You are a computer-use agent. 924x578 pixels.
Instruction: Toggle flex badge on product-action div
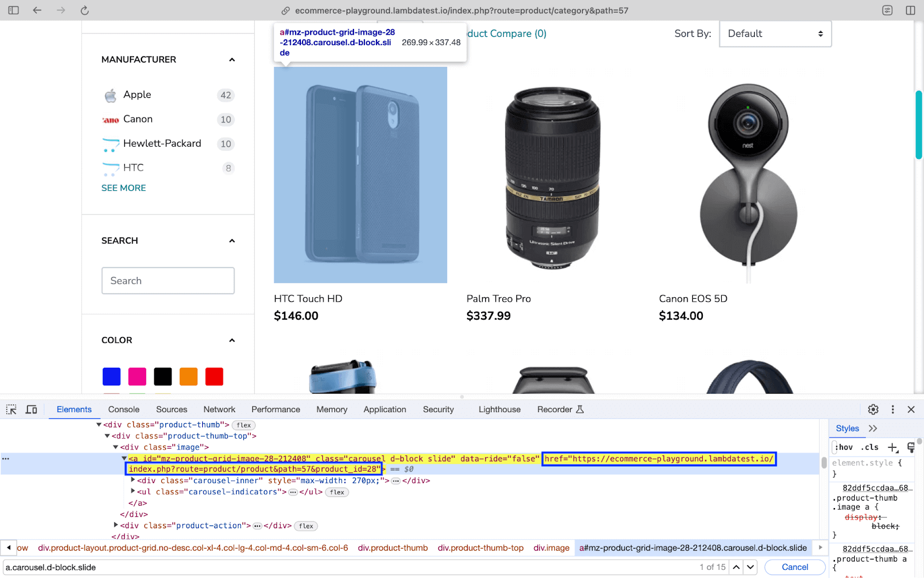(x=306, y=526)
